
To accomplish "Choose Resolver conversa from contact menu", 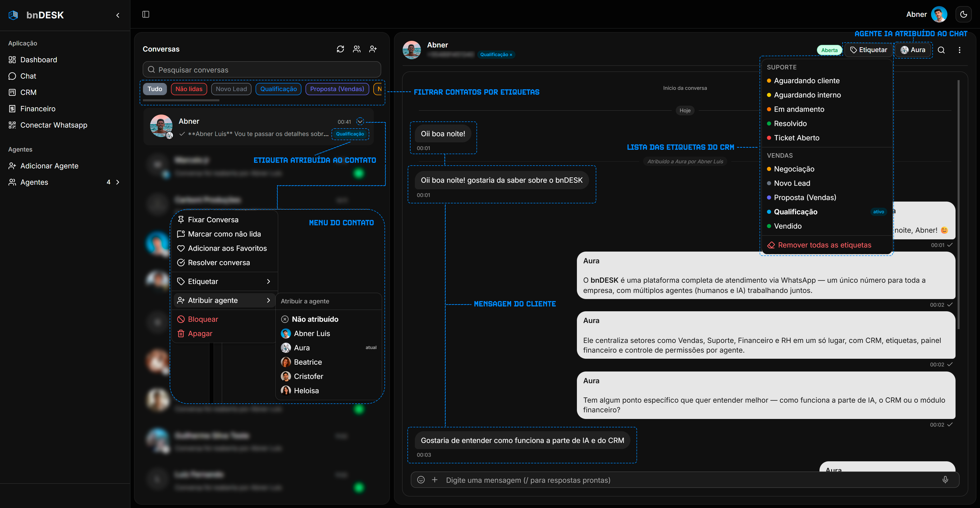I will pos(219,263).
